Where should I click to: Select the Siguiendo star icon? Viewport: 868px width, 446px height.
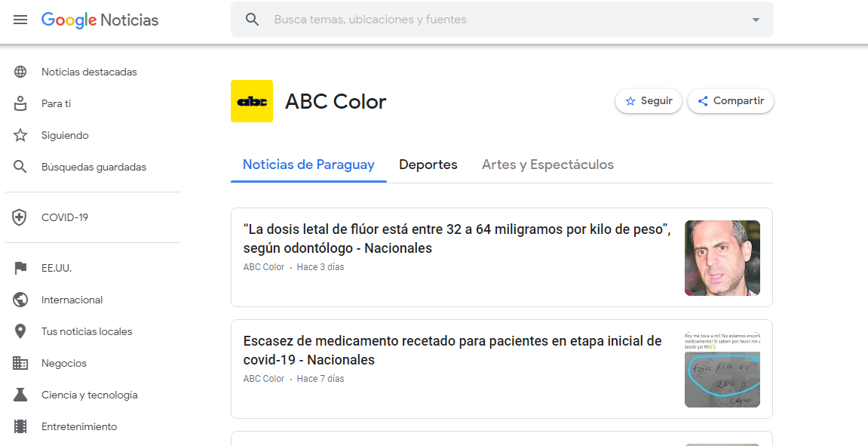[20, 135]
